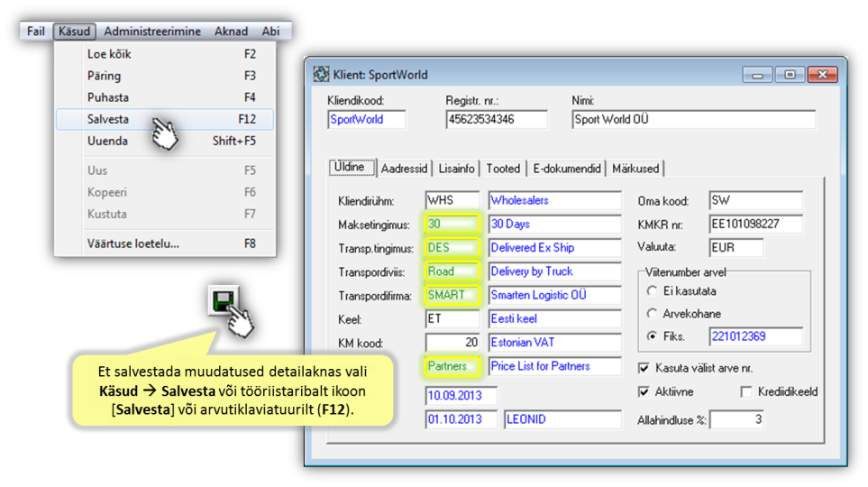Choose Päring from Käsud menu
868x487 pixels.
(165, 76)
